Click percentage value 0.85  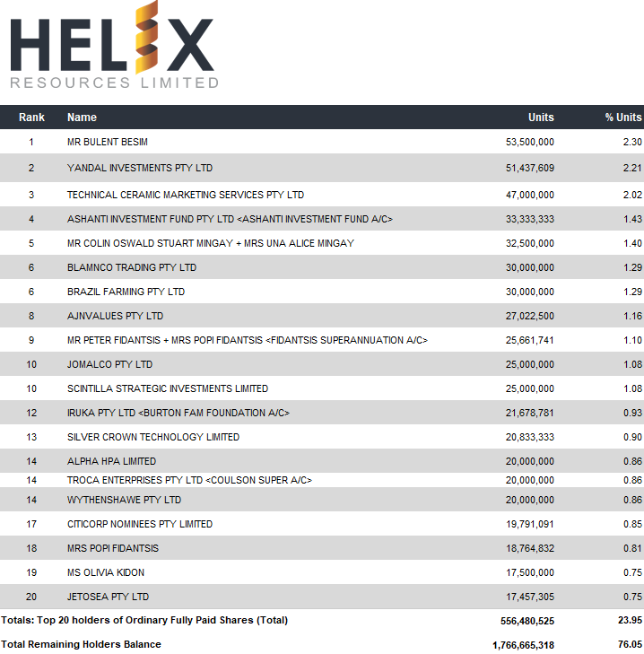(632, 524)
